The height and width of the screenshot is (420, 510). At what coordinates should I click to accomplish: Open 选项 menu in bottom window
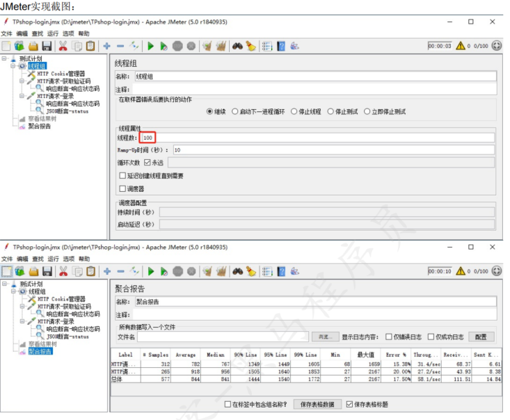pyautogui.click(x=69, y=259)
